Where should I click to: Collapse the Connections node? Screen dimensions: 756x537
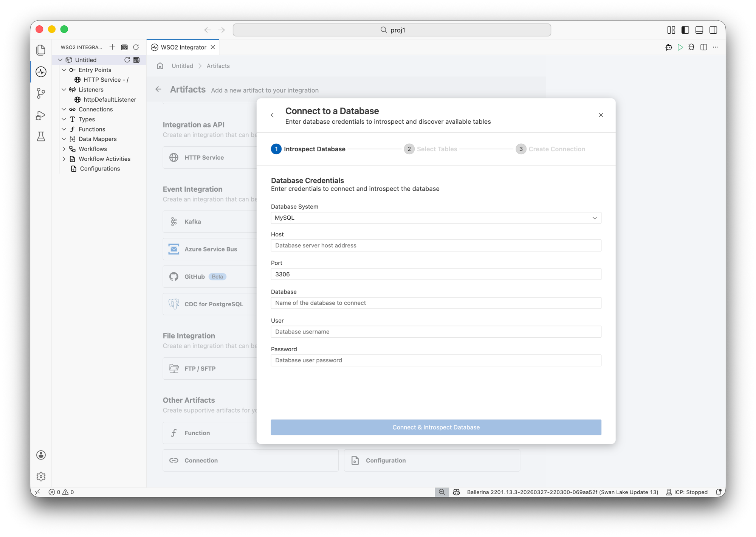click(x=64, y=109)
